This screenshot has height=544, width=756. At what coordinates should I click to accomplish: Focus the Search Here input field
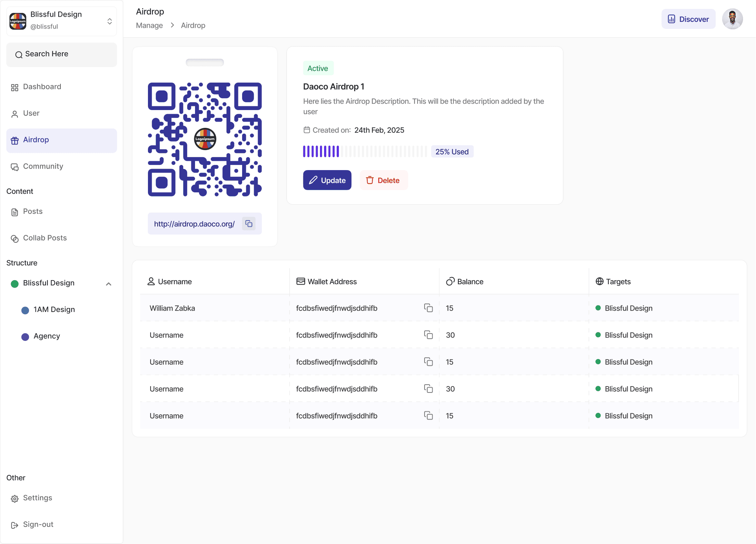point(62,54)
